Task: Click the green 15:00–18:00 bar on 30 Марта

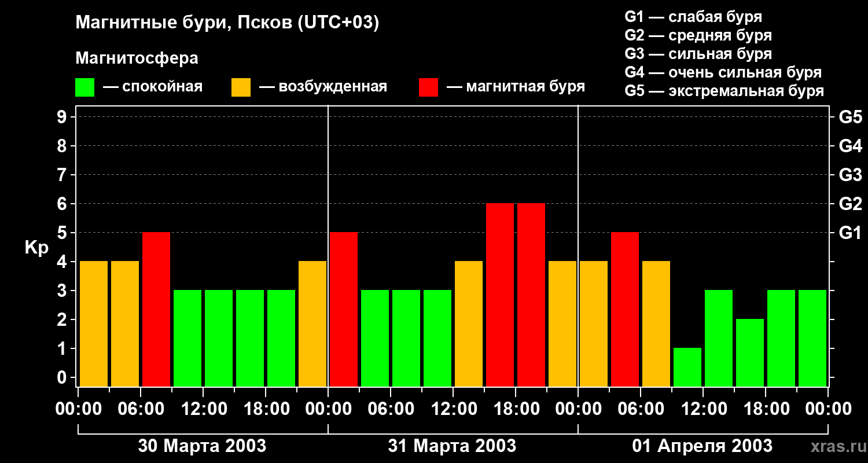Action: (x=250, y=339)
